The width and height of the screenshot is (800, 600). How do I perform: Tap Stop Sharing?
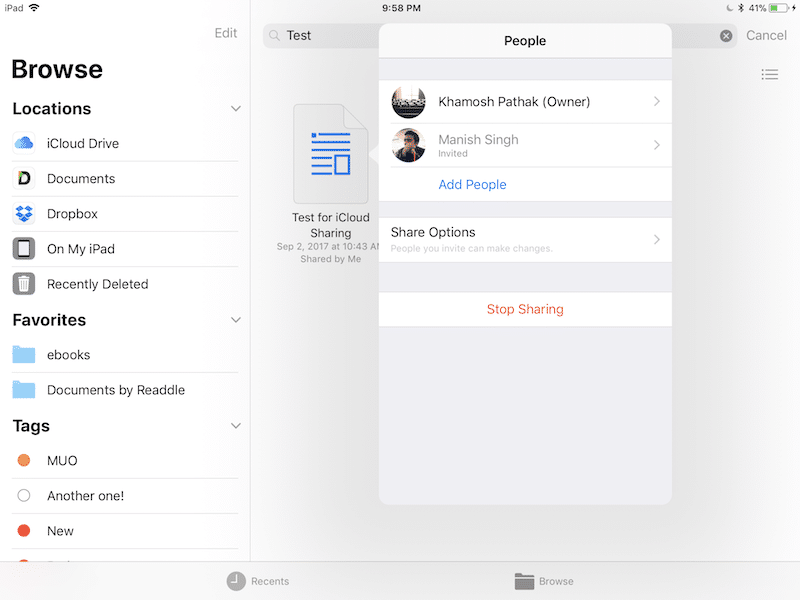coord(525,309)
